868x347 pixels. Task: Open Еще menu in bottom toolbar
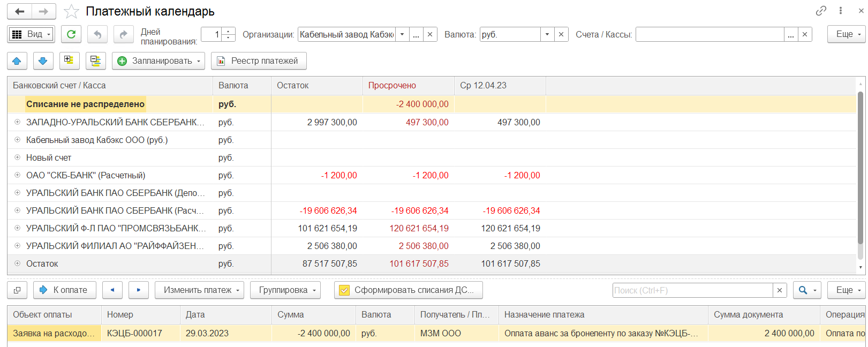tap(846, 290)
